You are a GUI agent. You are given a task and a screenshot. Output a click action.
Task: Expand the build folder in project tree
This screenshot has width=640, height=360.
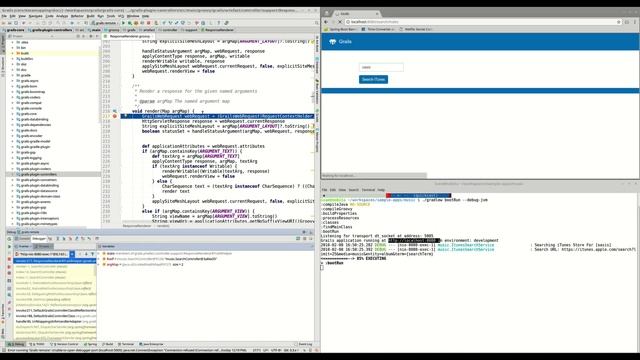click(12, 53)
